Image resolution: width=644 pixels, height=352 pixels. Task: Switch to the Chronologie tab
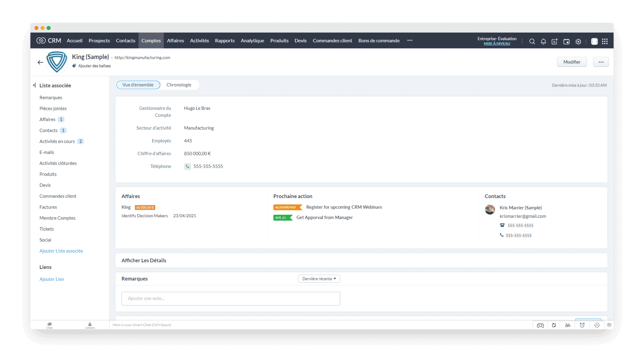[179, 84]
